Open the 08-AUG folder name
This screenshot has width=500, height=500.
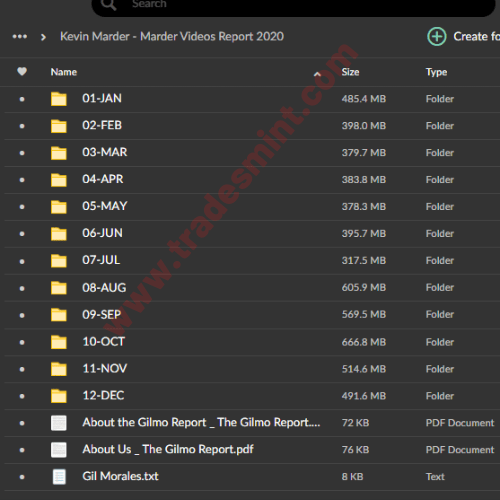(x=104, y=288)
